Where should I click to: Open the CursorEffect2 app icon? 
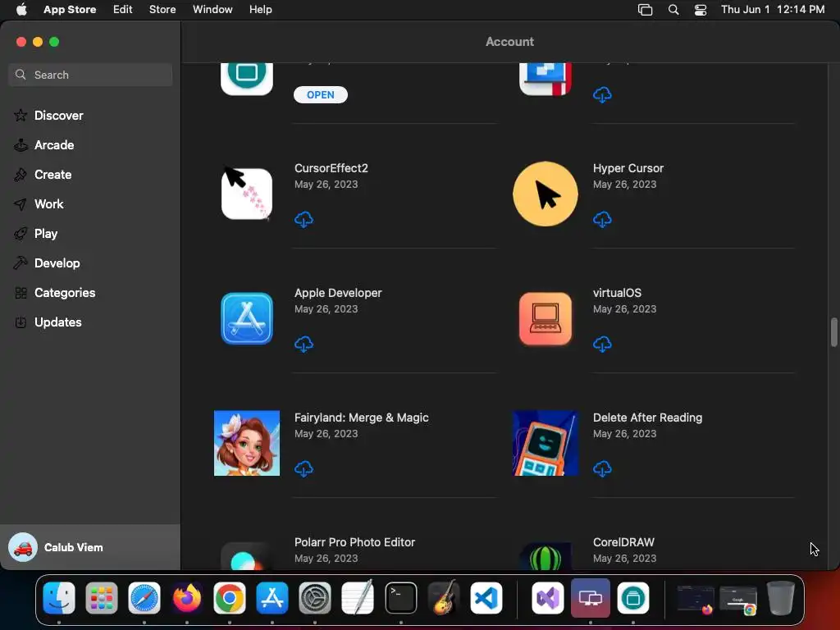(246, 194)
